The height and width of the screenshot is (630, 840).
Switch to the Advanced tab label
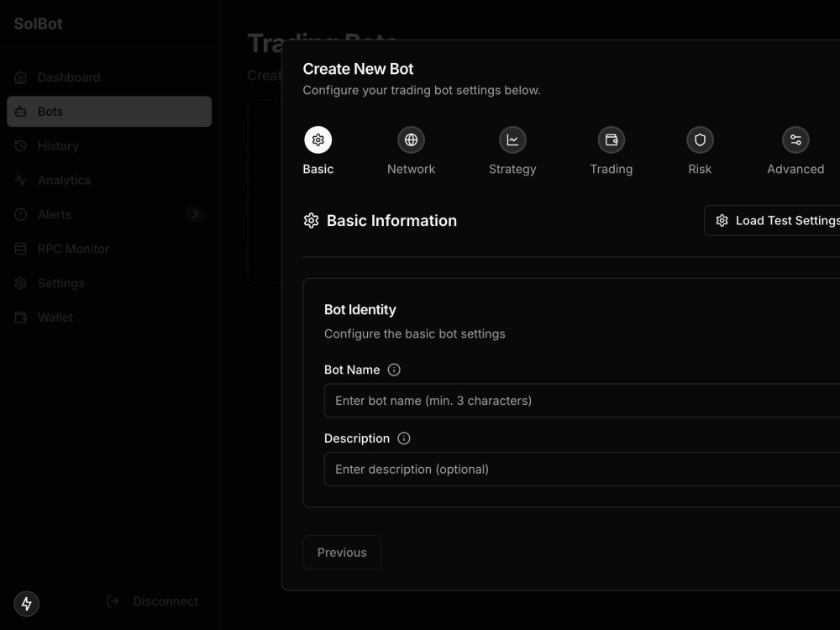pyautogui.click(x=795, y=169)
